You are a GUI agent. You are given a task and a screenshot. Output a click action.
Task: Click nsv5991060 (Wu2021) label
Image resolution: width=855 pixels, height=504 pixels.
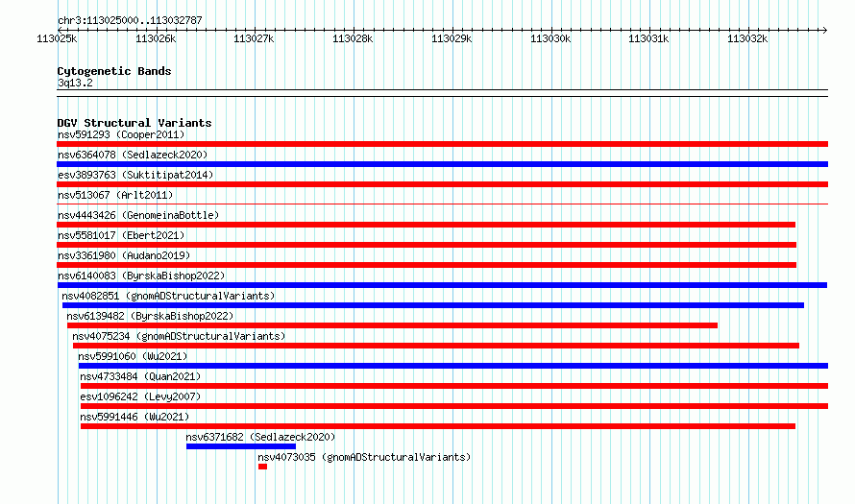point(133,356)
